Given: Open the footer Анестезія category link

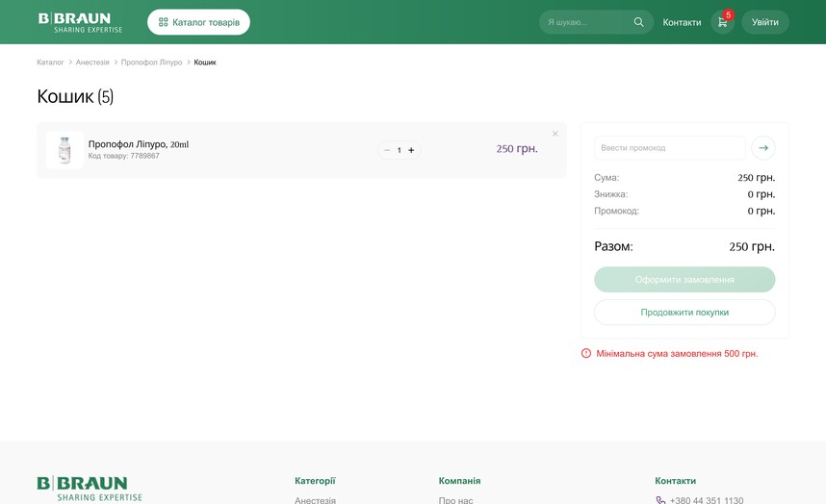Looking at the screenshot, I should coord(315,500).
